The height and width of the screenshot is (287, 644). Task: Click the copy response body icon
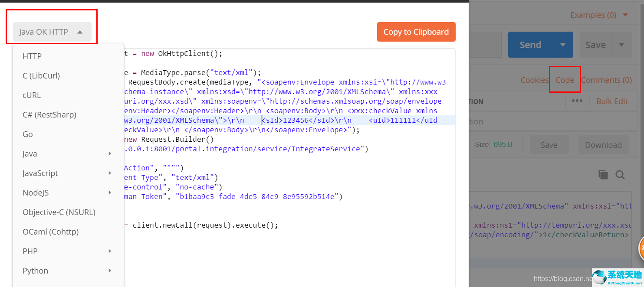tap(603, 174)
